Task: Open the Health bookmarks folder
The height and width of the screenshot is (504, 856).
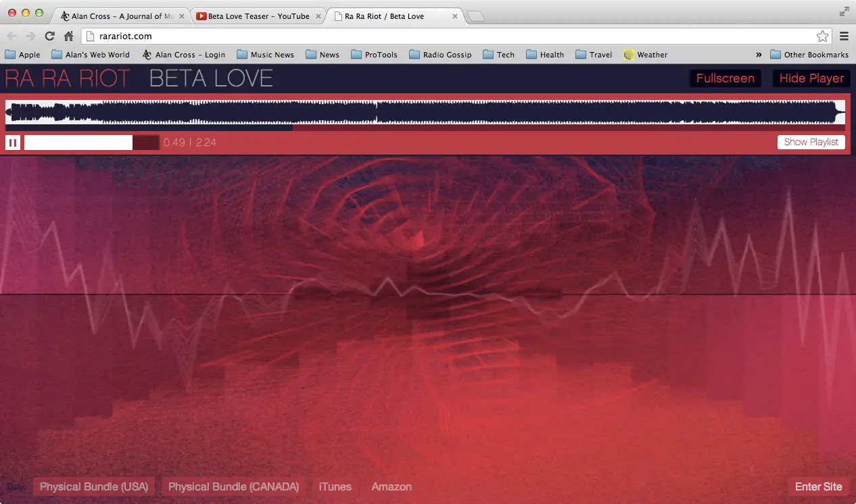Action: point(545,55)
